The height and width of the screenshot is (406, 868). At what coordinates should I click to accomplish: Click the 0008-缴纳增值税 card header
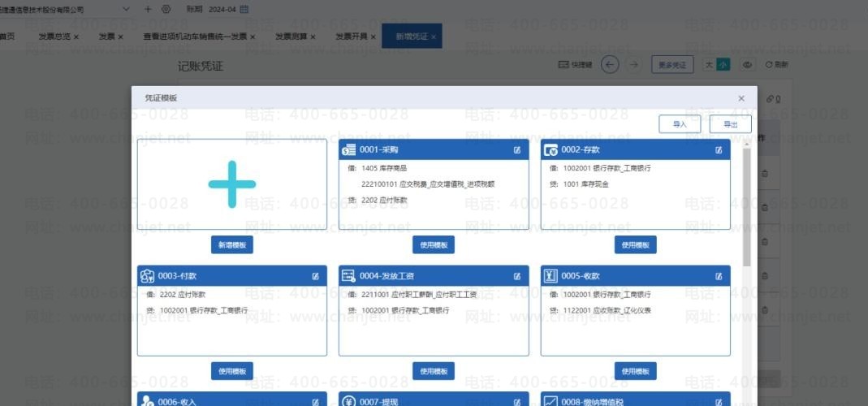tap(635, 400)
